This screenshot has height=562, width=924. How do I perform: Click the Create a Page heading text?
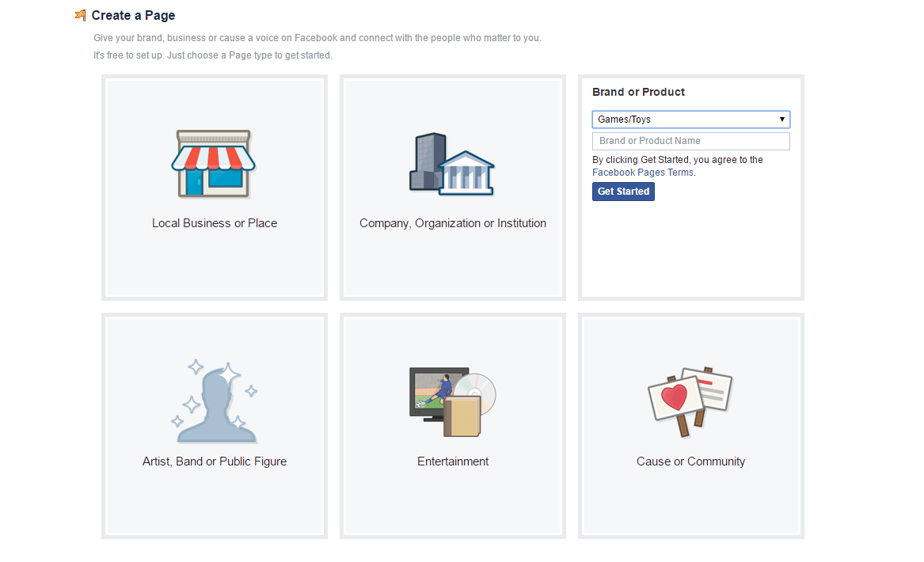[133, 15]
